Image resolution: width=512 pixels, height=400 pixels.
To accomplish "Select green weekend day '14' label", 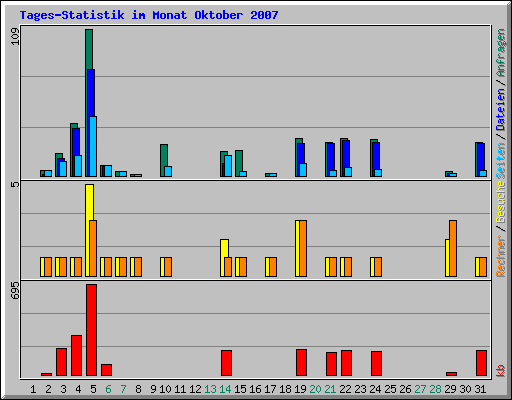I will (225, 389).
